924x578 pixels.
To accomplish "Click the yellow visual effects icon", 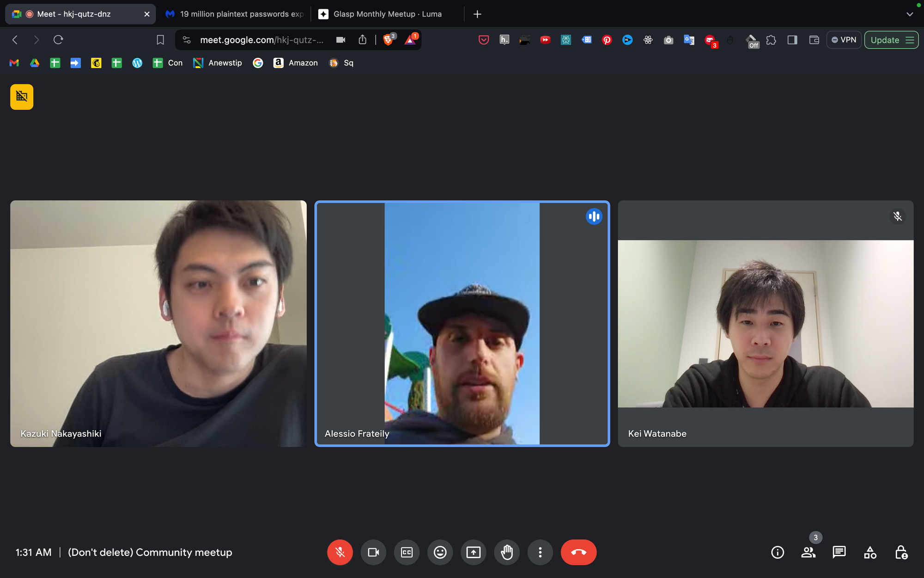I will (x=22, y=97).
